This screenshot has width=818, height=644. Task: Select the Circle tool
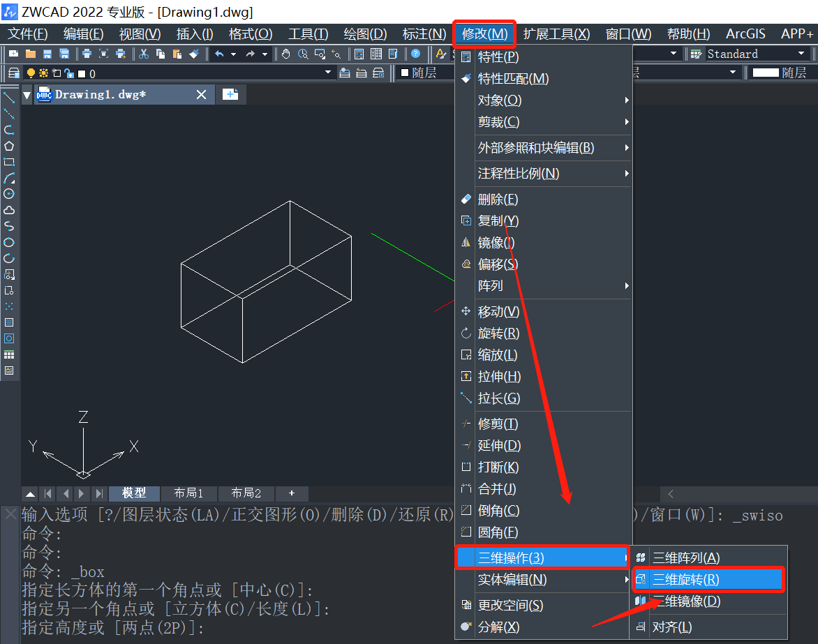[x=9, y=194]
